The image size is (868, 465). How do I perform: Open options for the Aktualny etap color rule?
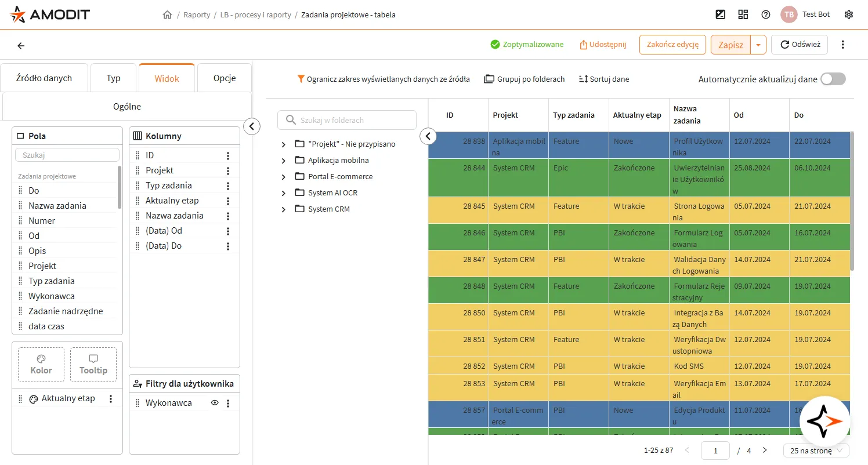coord(111,399)
